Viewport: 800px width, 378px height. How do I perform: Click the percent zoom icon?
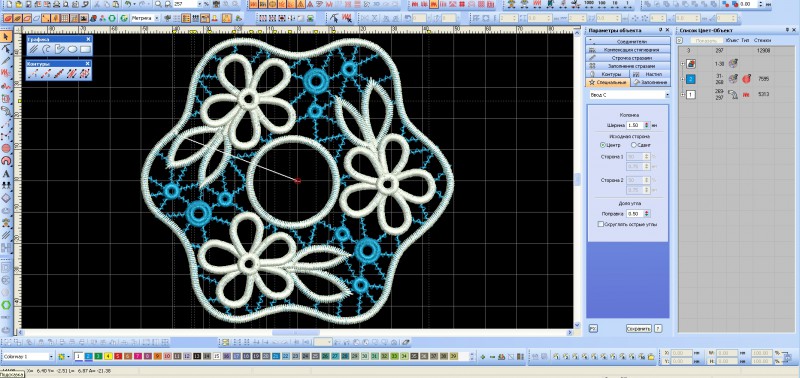[207, 4]
